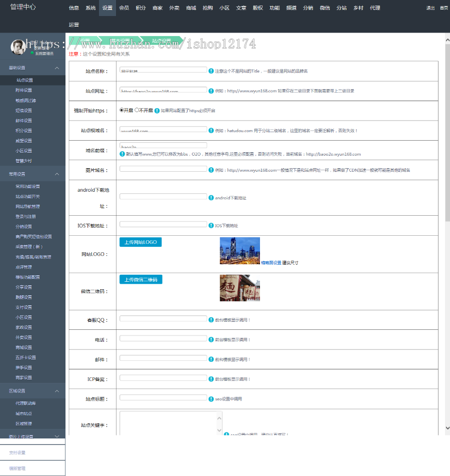Click info icon beside 图片域名 field

[211, 170]
